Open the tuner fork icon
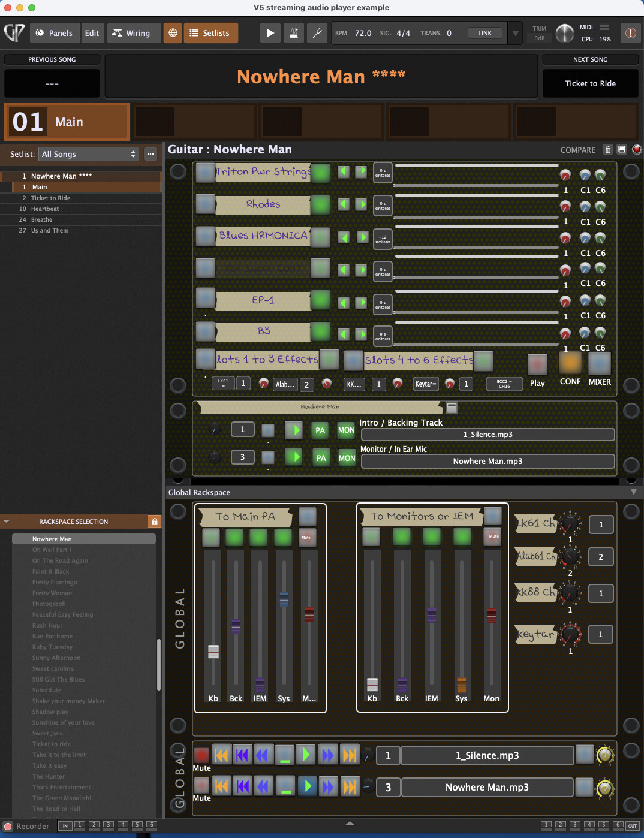The image size is (644, 838). (x=317, y=33)
